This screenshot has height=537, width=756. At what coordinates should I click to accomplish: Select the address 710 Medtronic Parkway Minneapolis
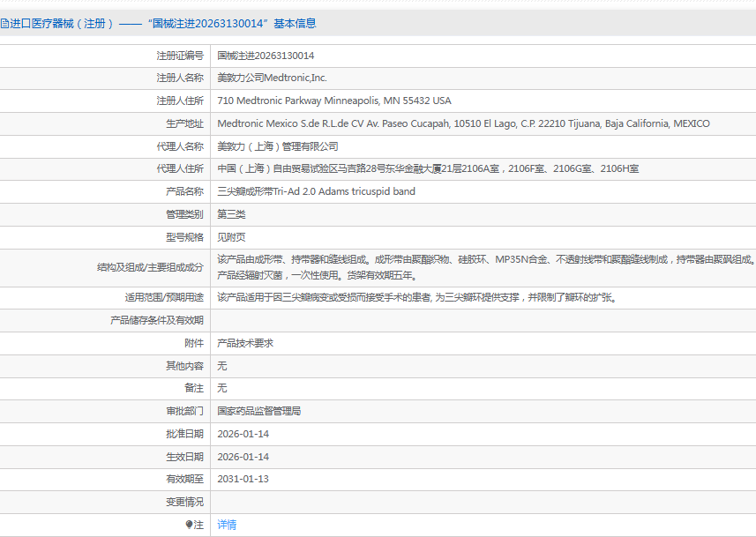coord(334,101)
